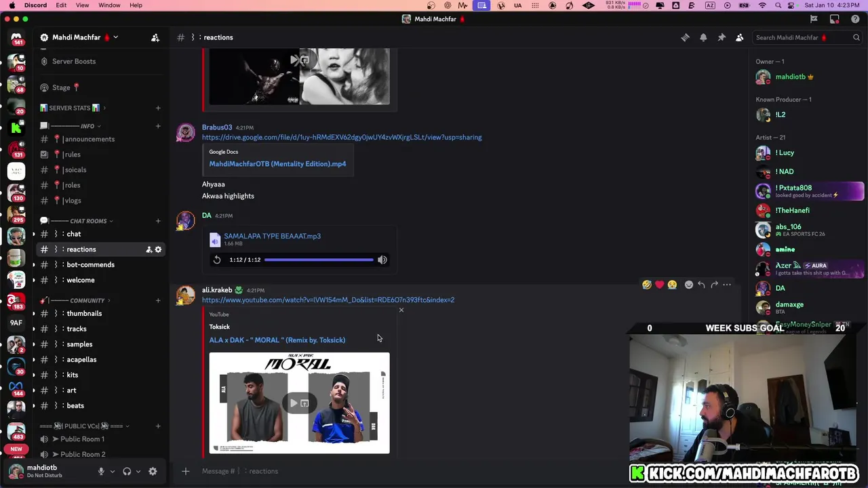Viewport: 868px width, 488px height.
Task: Play the MORAL YouTube video
Action: tap(294, 403)
